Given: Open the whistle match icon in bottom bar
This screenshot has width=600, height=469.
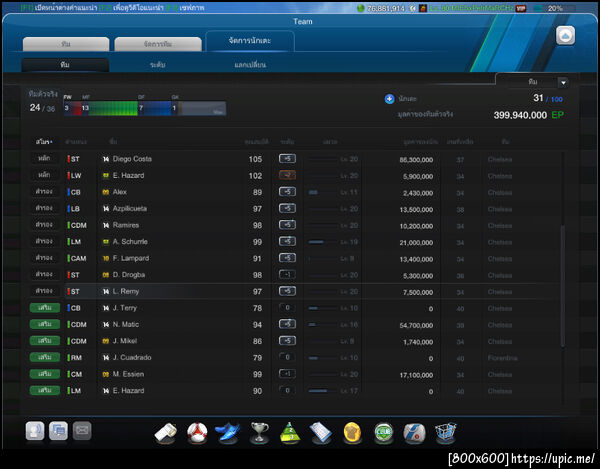Looking at the screenshot, I should [x=166, y=433].
